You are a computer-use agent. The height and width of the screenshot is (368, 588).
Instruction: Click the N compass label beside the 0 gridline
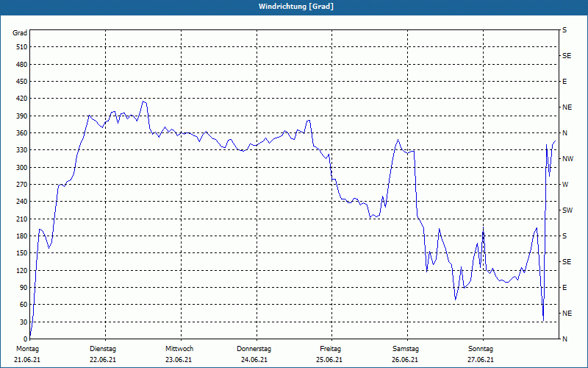tap(564, 339)
